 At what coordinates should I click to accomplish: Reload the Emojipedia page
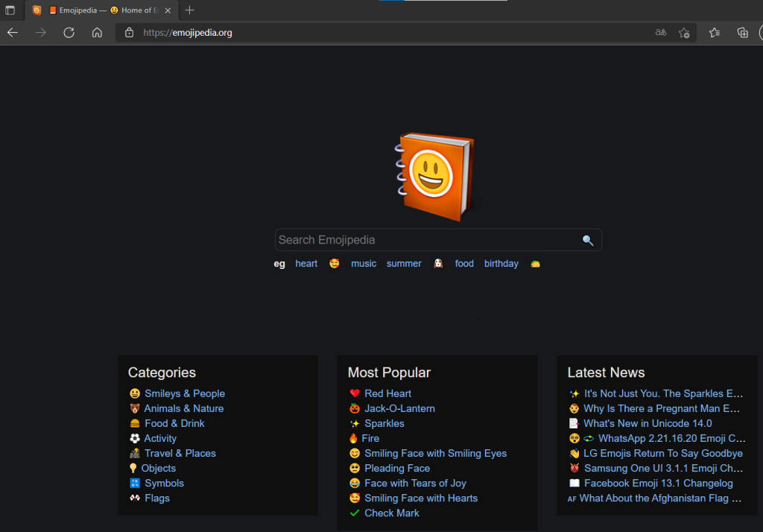[x=69, y=33]
